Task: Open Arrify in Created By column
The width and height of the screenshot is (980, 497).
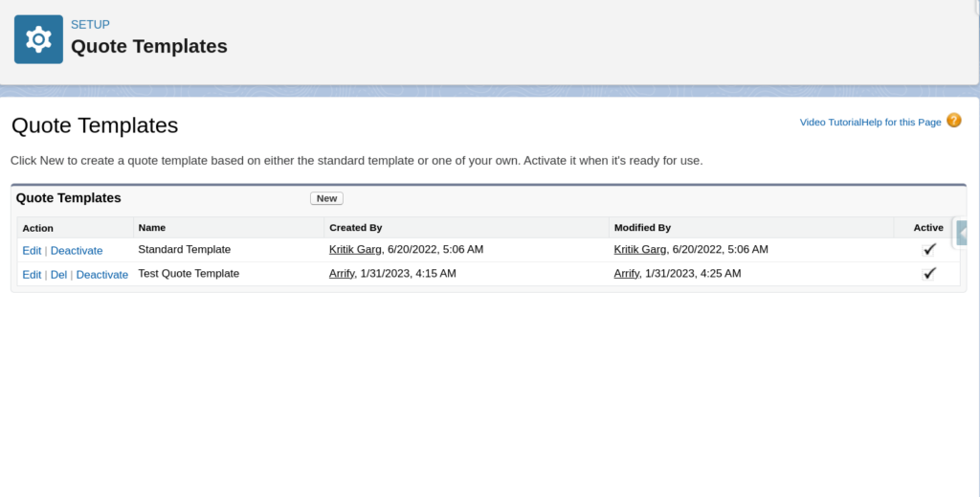Action: 342,273
